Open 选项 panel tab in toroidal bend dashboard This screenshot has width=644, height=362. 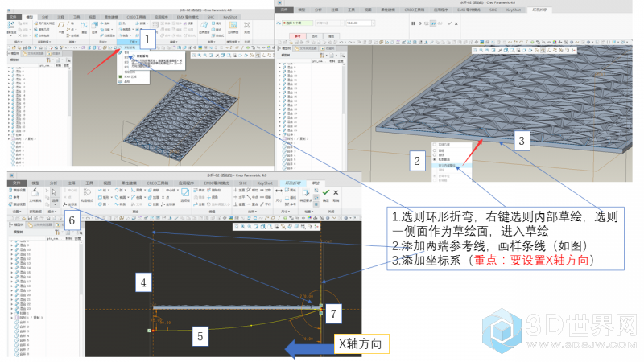[x=315, y=36]
